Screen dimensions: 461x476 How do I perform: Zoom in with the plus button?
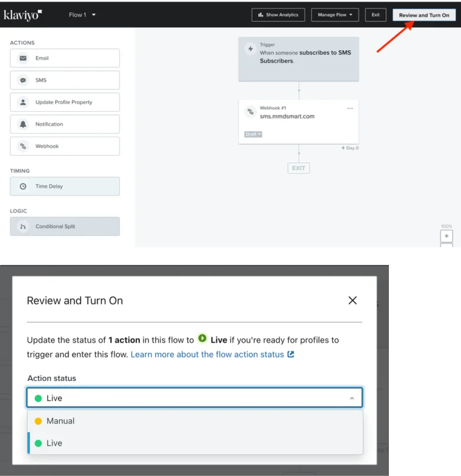446,236
